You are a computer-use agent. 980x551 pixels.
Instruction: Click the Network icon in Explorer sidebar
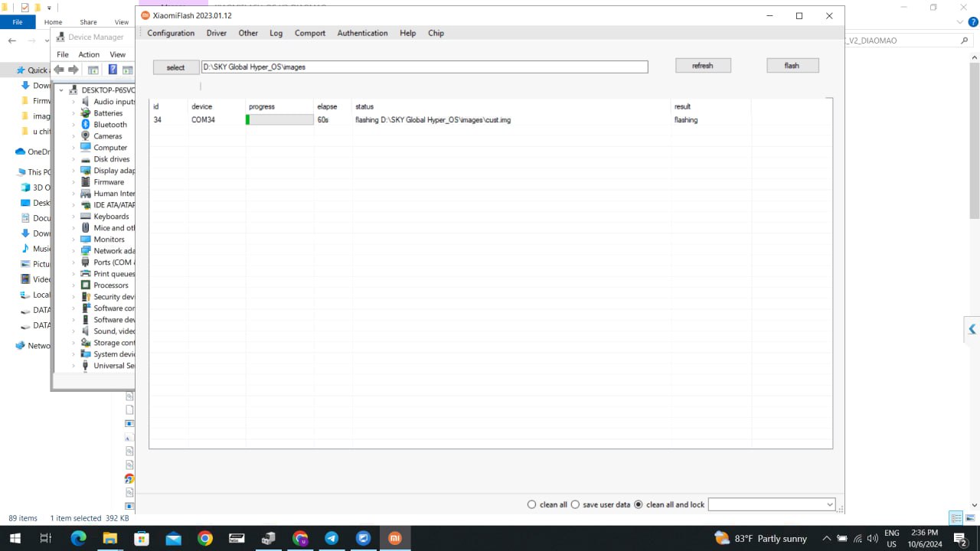20,345
